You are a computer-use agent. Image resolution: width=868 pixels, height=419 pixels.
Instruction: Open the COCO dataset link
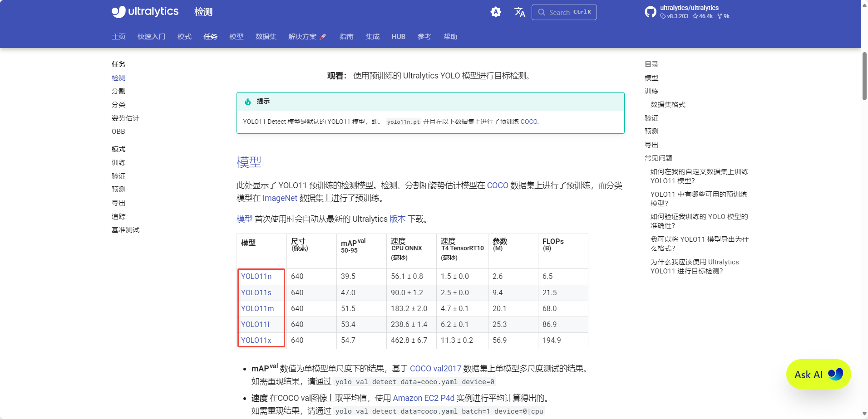[498, 185]
